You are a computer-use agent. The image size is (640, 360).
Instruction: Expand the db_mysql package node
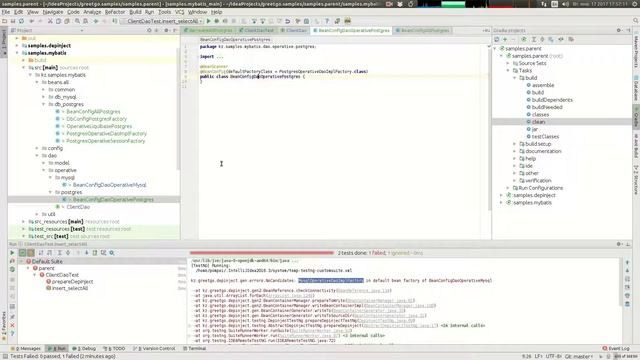point(44,97)
